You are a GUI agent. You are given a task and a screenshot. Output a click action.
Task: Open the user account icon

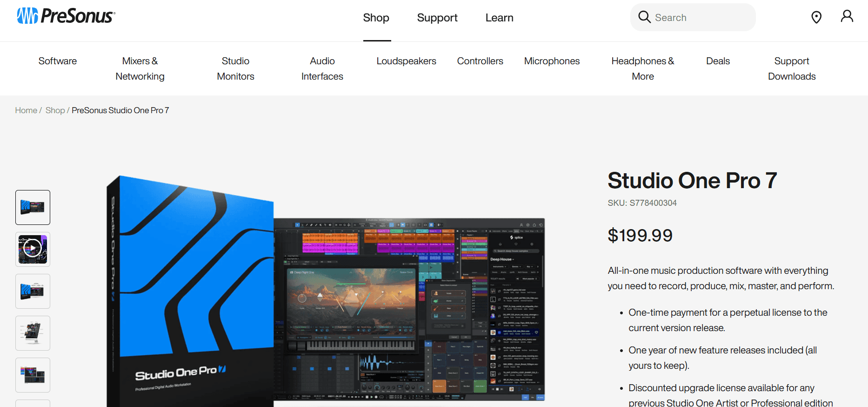pos(847,16)
